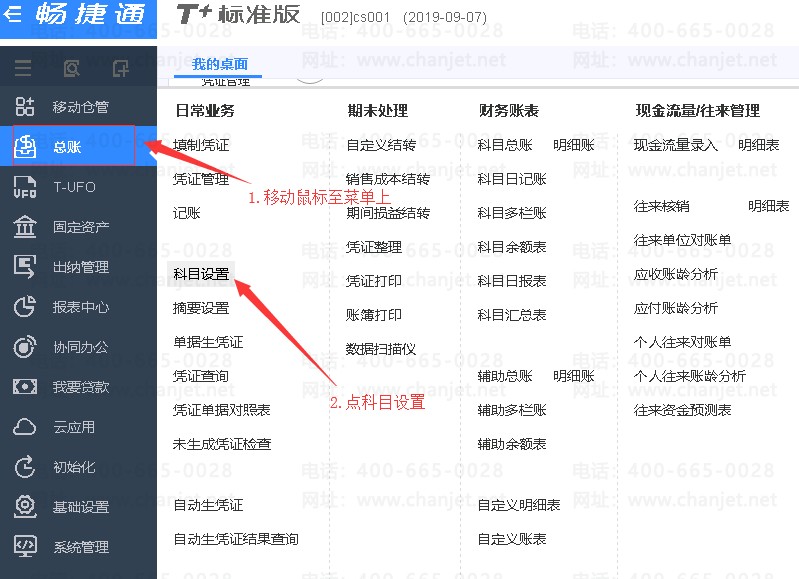Open 科目多栏账 link

point(512,213)
